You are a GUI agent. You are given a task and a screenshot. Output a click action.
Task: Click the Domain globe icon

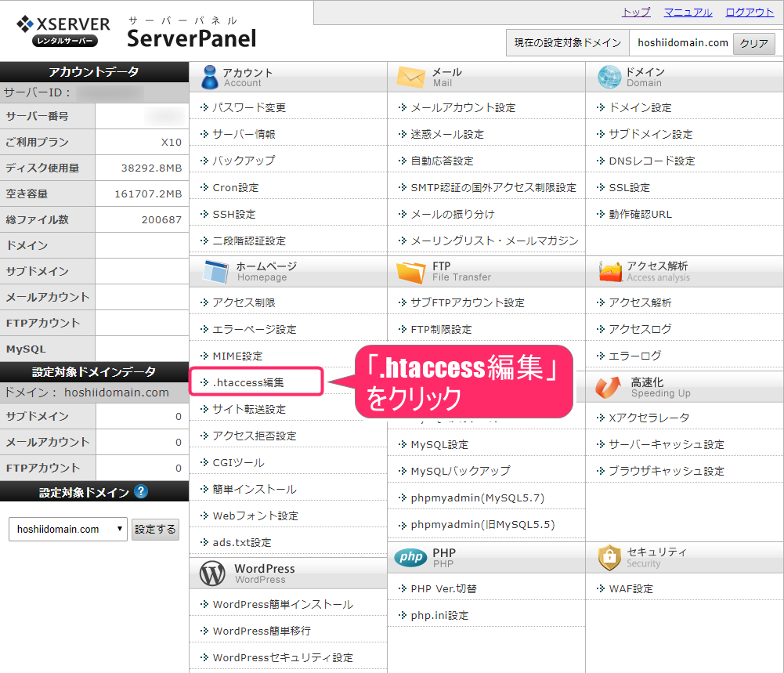coord(609,77)
